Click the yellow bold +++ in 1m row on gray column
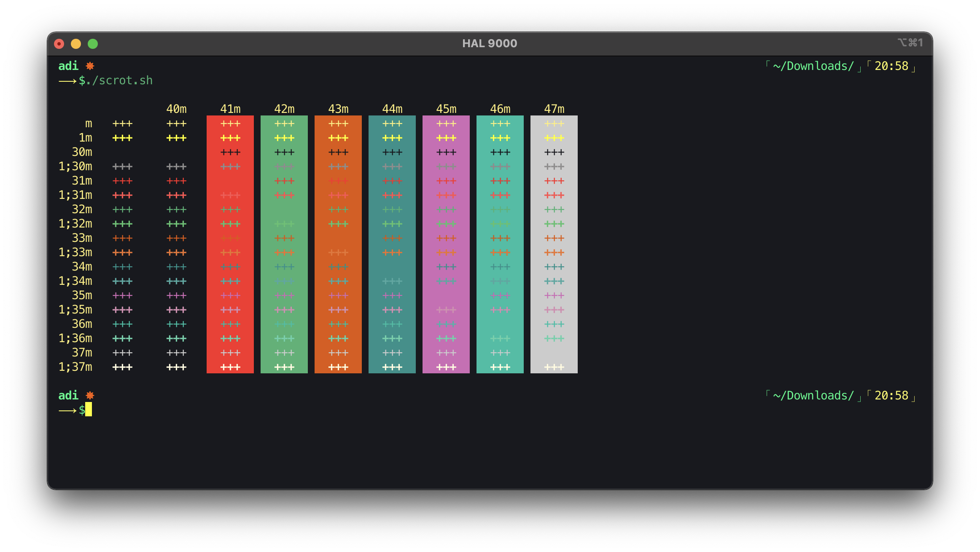Viewport: 980px width, 552px height. [554, 138]
